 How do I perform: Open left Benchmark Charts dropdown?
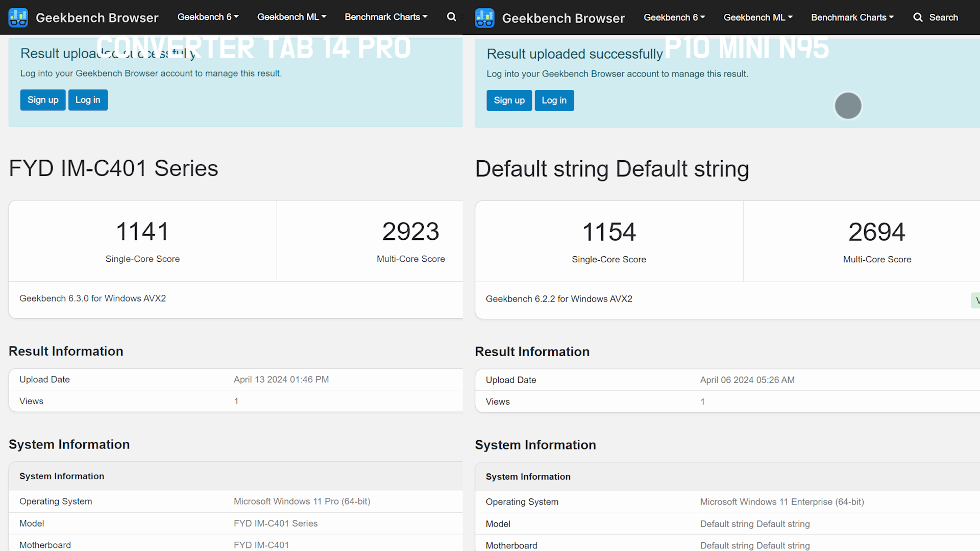tap(386, 17)
